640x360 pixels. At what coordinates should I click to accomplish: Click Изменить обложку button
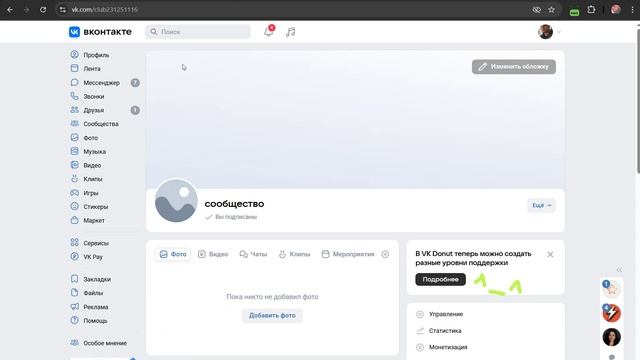coord(514,67)
